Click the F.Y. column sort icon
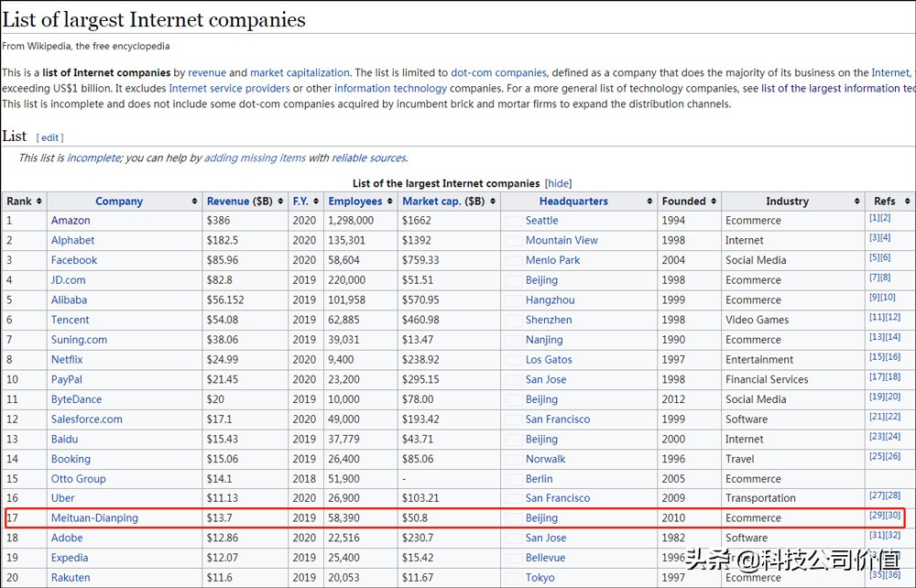 (317, 201)
